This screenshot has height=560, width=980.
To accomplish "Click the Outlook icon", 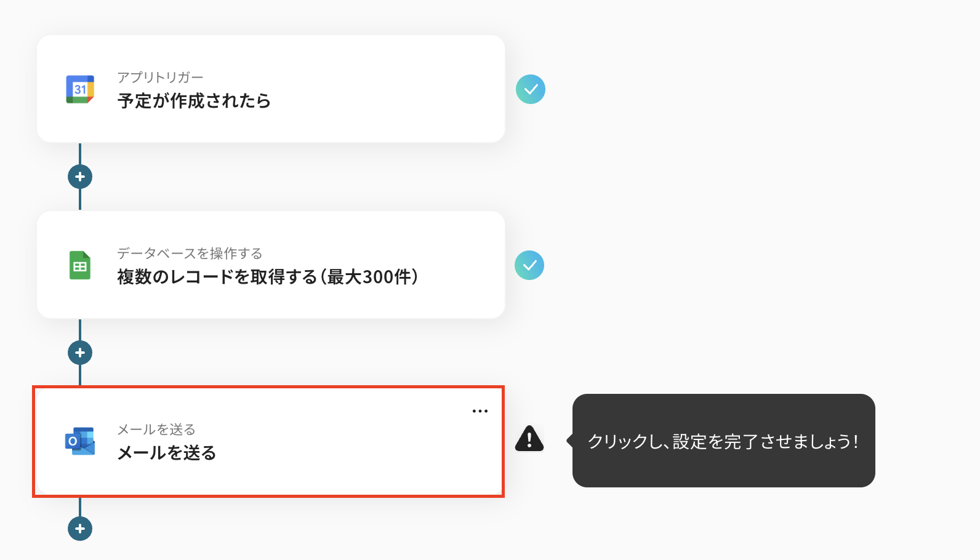I will tap(80, 441).
